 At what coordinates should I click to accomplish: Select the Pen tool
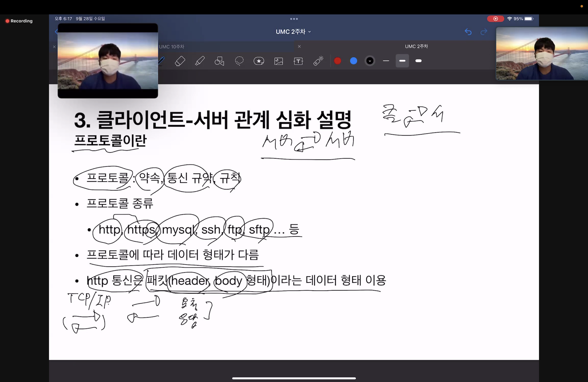click(162, 61)
